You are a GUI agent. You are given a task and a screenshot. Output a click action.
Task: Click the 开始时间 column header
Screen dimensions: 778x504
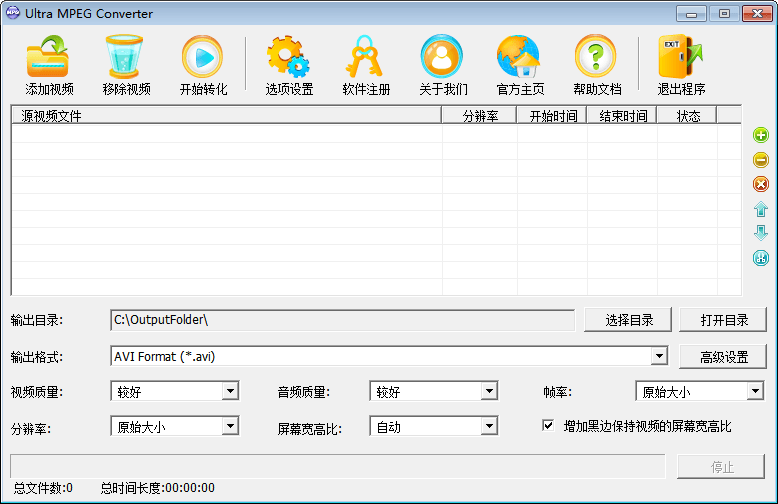tap(552, 116)
